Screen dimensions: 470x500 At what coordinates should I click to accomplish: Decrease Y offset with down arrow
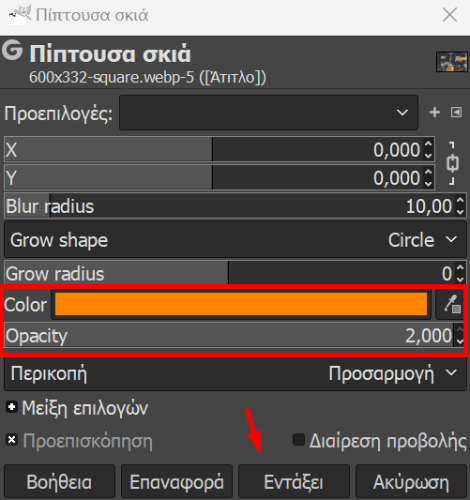click(x=428, y=183)
